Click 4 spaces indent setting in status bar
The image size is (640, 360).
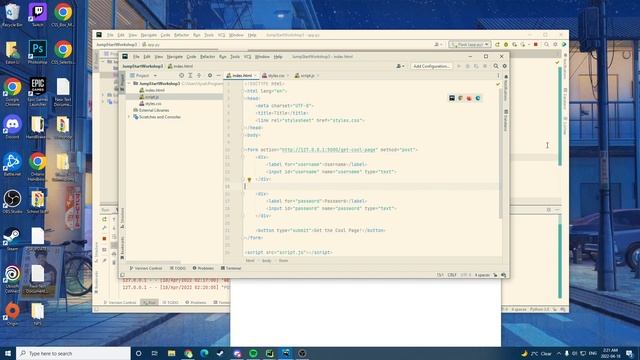coord(482,275)
